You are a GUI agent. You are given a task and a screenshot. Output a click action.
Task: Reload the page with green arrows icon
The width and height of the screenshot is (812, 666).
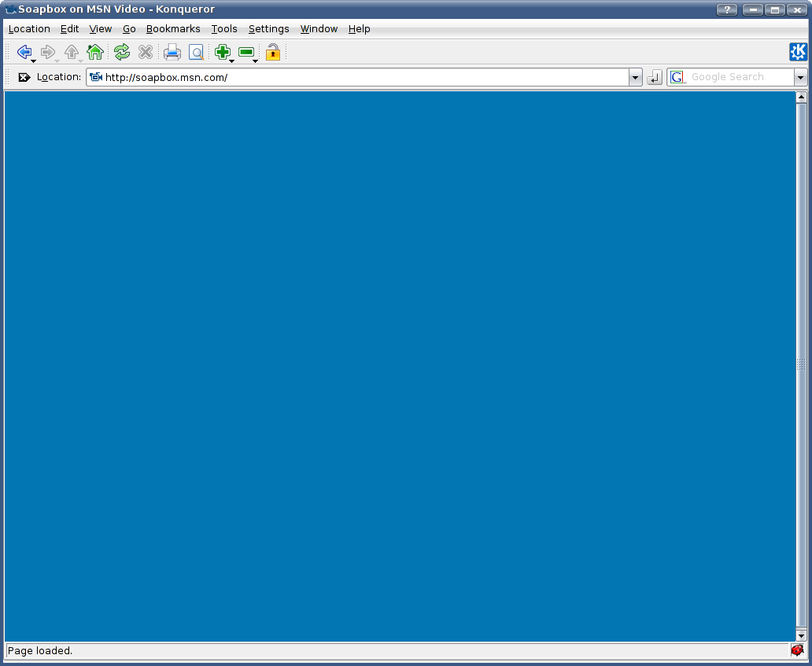(122, 52)
